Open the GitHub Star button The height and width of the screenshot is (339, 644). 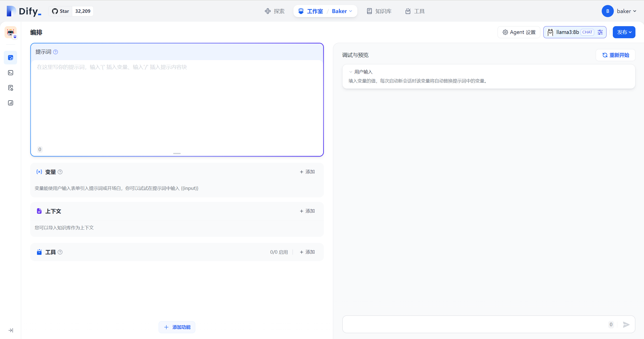click(x=60, y=11)
